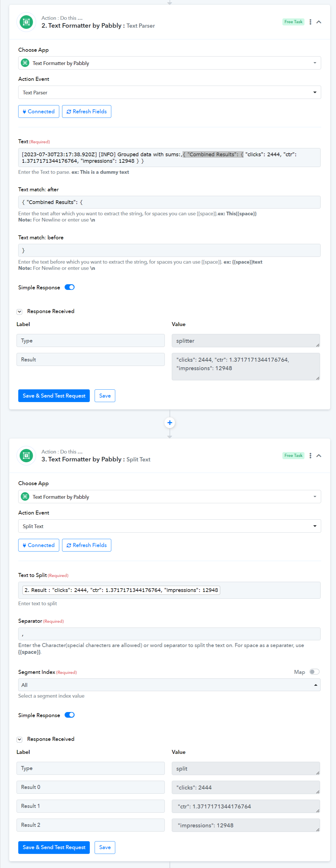Image resolution: width=336 pixels, height=868 pixels.
Task: Click the Text match: before field
Action: (x=169, y=250)
